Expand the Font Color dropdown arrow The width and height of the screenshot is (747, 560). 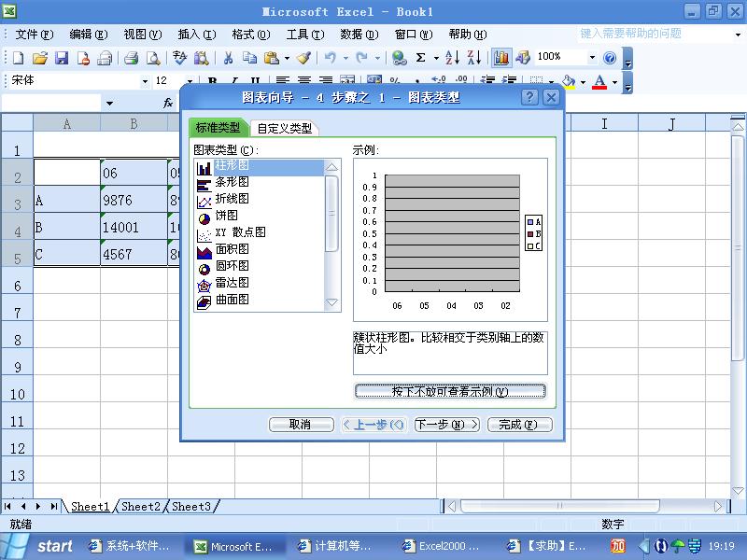tap(614, 82)
